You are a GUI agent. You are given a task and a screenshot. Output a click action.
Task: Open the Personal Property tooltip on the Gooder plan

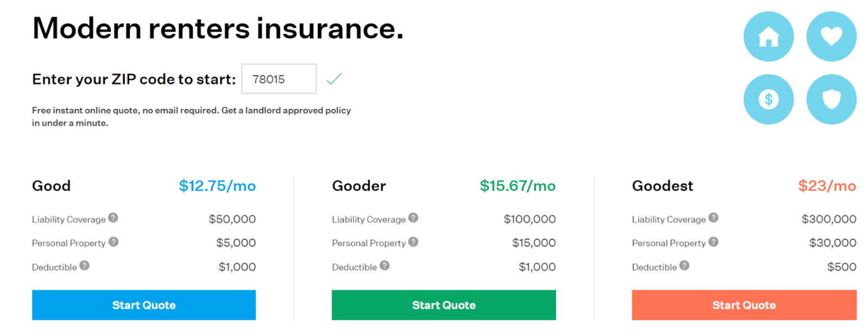pos(414,241)
